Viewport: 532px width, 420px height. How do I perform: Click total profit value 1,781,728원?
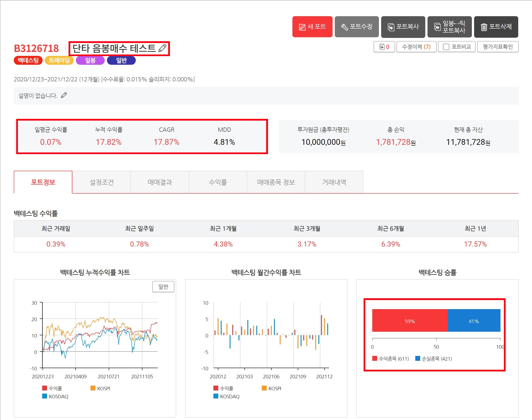click(x=396, y=142)
